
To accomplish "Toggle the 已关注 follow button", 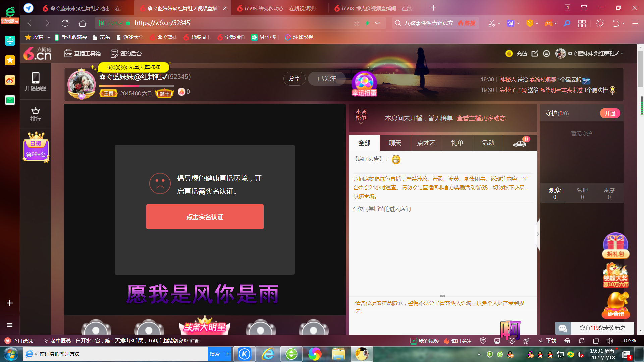I will [x=327, y=78].
